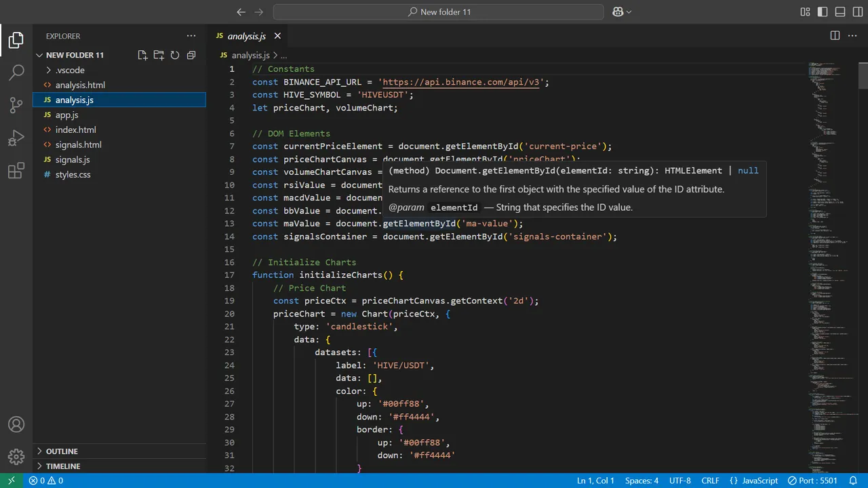The image size is (868, 488).
Task: Open editor More Actions menu
Action: pyautogui.click(x=853, y=35)
